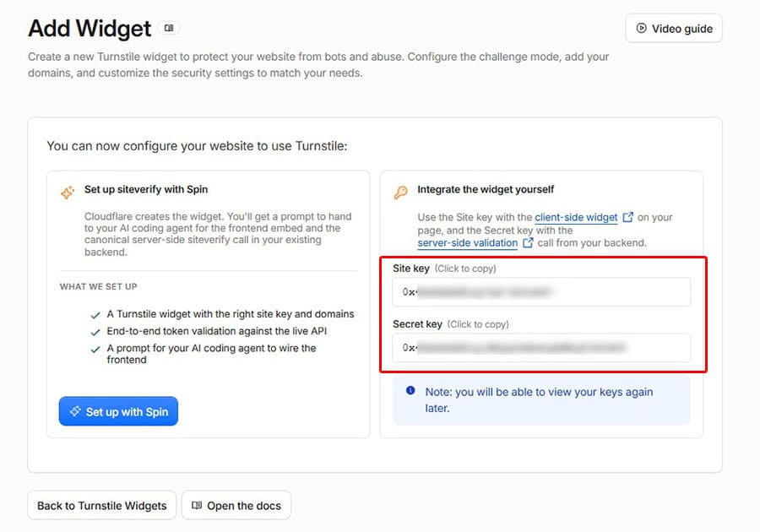The height and width of the screenshot is (532, 760).
Task: Click the checkmark beside A prompt for your AI
Action: coord(95,349)
